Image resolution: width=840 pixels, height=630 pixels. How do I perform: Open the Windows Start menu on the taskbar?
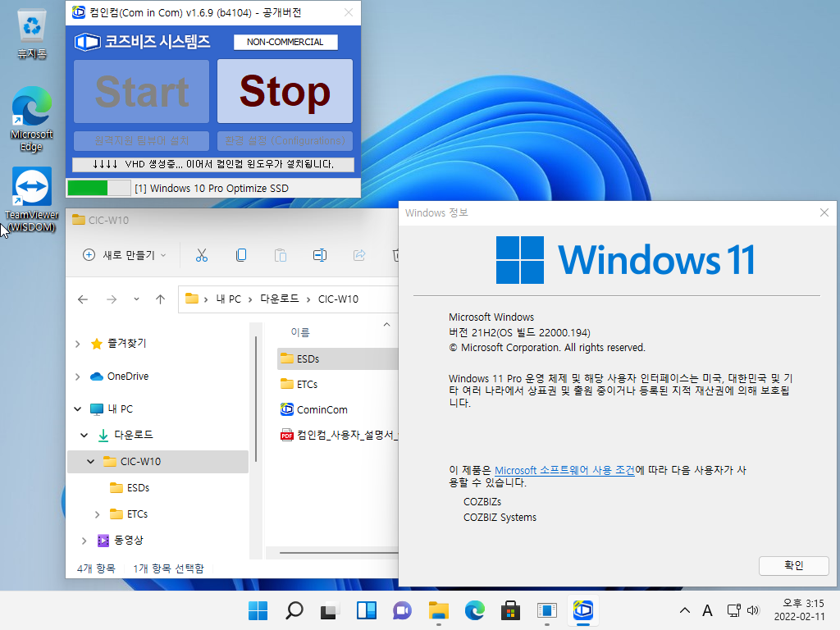click(x=258, y=610)
